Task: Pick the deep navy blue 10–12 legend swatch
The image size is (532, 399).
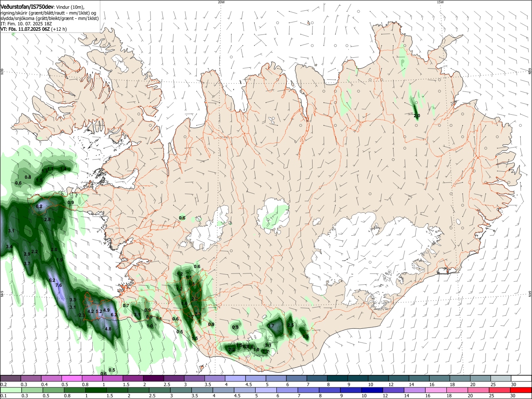Action: (372, 390)
